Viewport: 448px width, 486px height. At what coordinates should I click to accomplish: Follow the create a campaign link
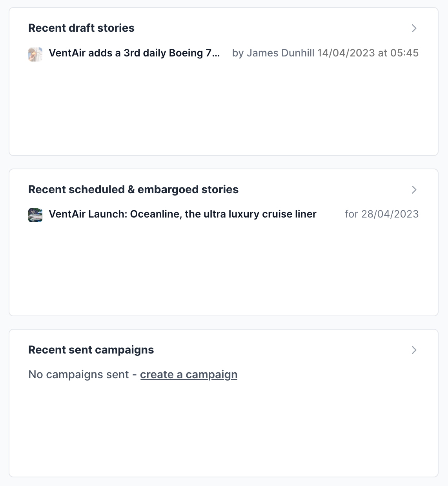pos(189,374)
